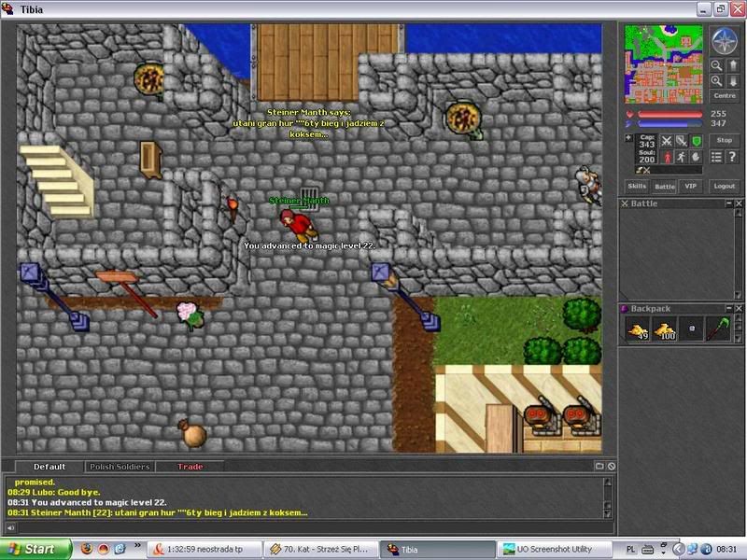Select the 49 gold coins stack
Viewport: 747px width, 560px height.
click(638, 329)
